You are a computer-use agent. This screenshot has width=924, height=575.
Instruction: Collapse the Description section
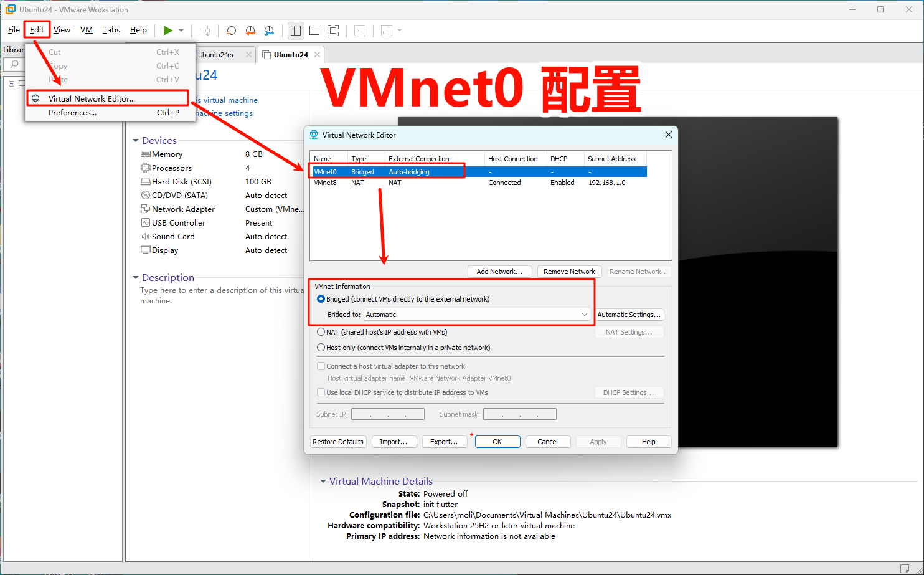pyautogui.click(x=136, y=278)
